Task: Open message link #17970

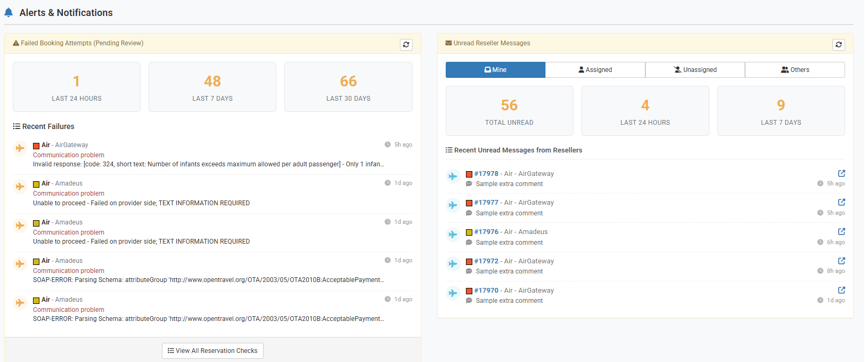Action: [486, 291]
